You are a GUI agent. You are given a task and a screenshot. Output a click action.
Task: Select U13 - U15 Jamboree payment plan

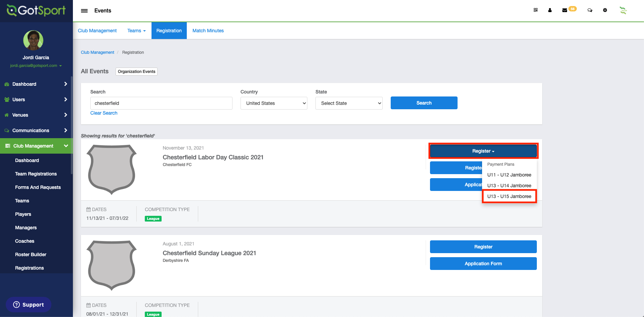(x=509, y=196)
